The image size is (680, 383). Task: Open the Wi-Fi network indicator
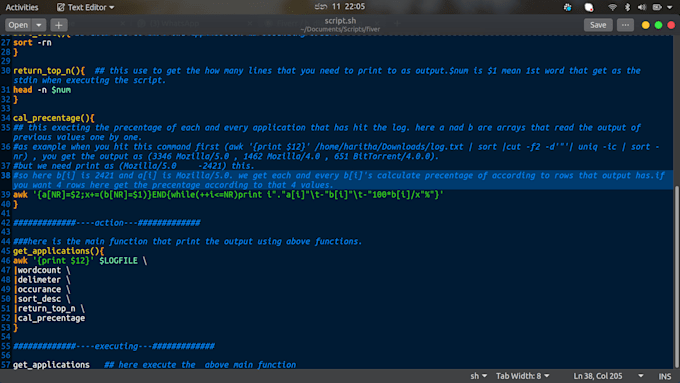[612, 7]
